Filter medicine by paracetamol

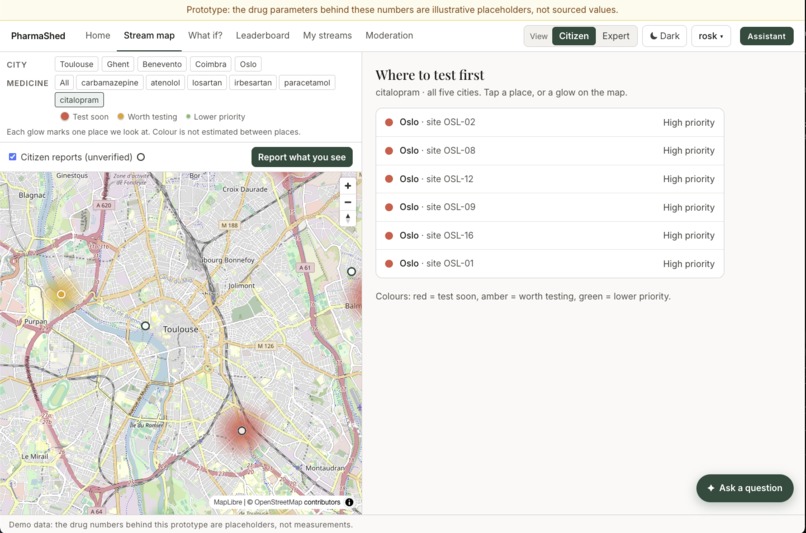point(307,83)
